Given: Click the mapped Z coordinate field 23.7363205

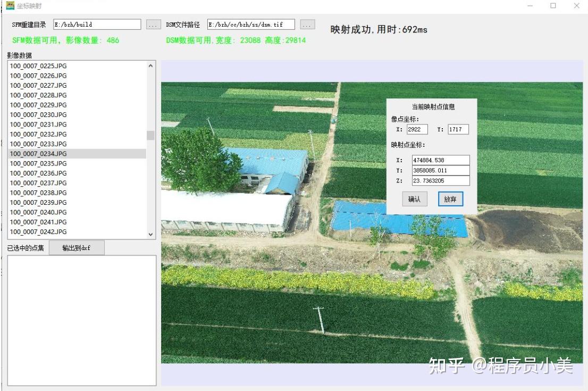Looking at the screenshot, I should coord(441,181).
